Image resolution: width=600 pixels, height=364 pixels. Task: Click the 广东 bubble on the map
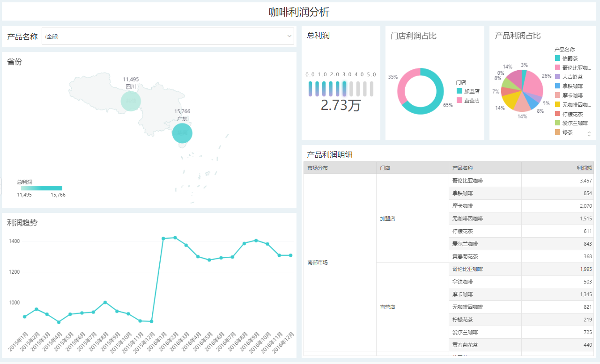pyautogui.click(x=182, y=133)
